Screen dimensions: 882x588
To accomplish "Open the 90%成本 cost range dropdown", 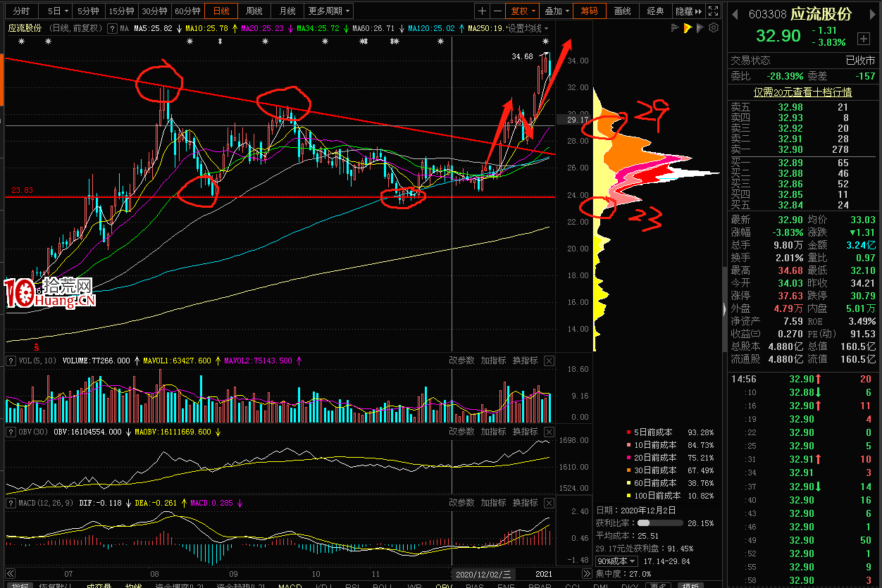I will click(616, 561).
